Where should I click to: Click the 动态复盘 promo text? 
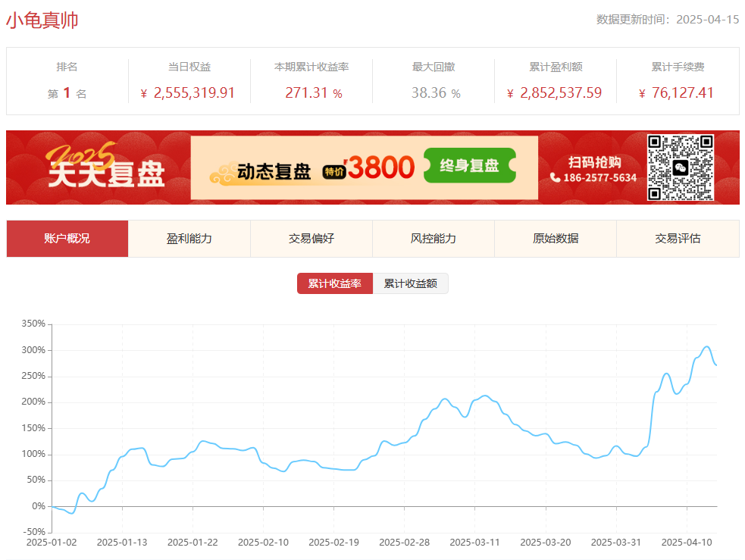click(x=274, y=171)
